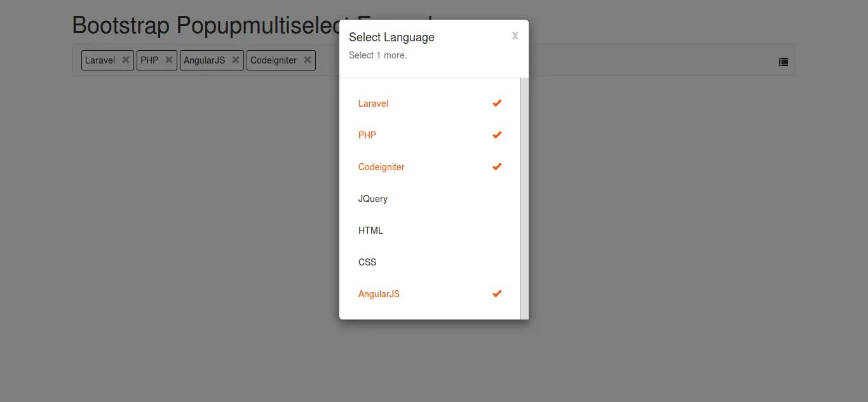Click the PHP list item label
The width and height of the screenshot is (868, 402).
[x=367, y=135]
